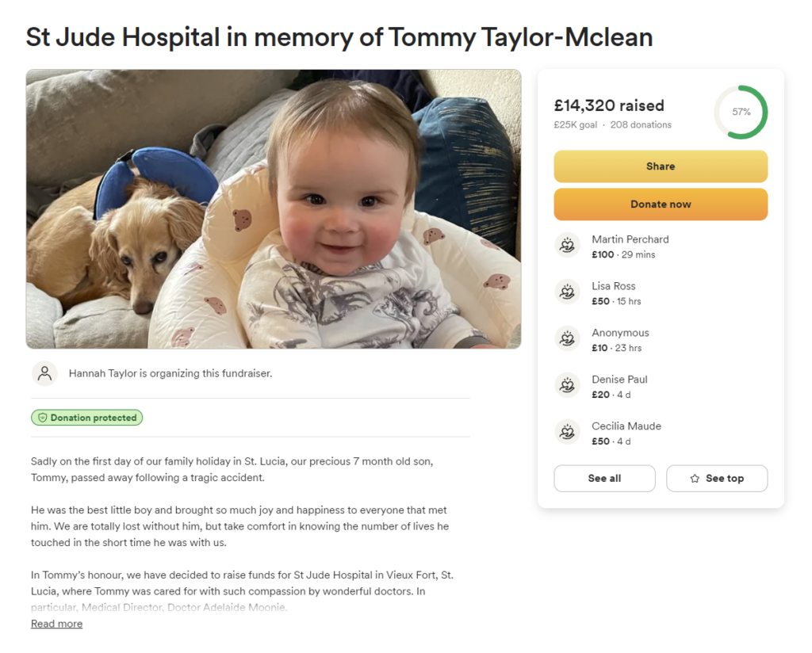The width and height of the screenshot is (812, 653).
Task: Click the Hannah Taylor organizer text
Action: 170,373
